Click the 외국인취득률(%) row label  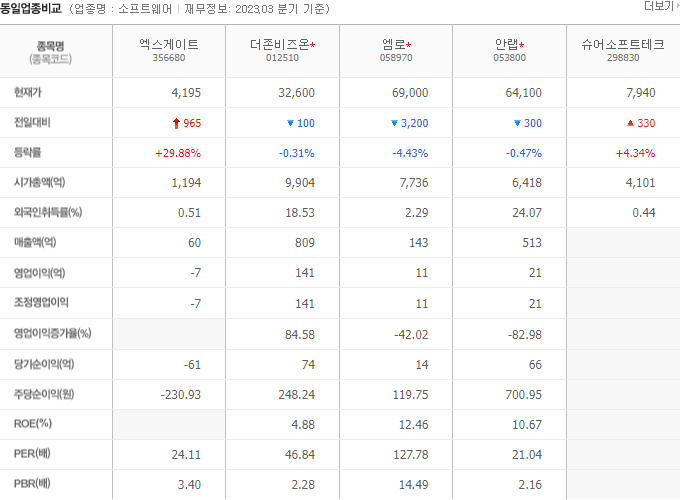point(48,212)
